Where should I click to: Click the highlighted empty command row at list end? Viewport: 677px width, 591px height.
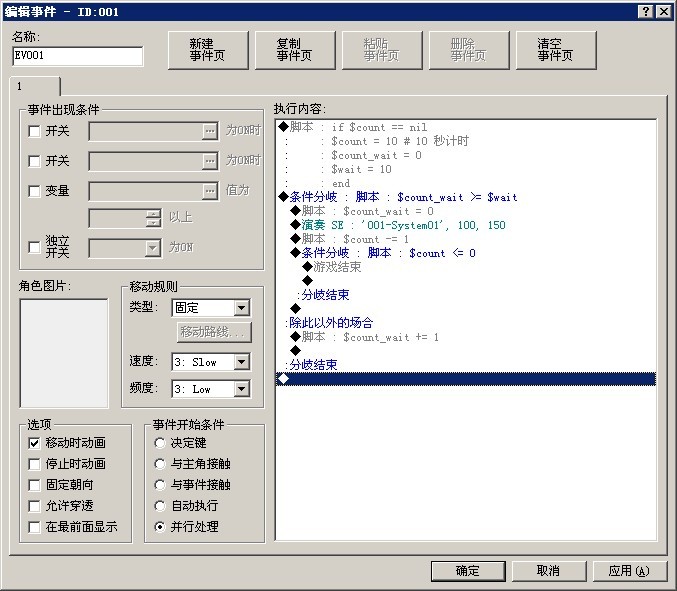click(466, 379)
